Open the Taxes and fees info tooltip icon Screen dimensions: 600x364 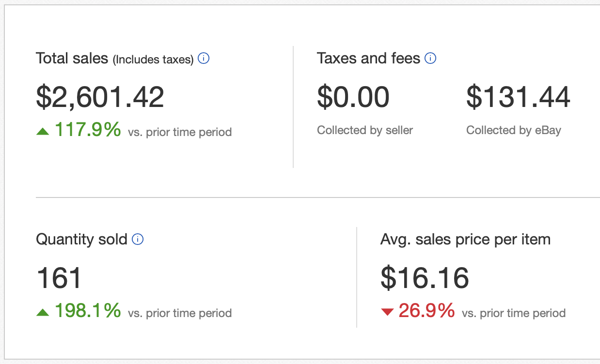click(x=430, y=59)
